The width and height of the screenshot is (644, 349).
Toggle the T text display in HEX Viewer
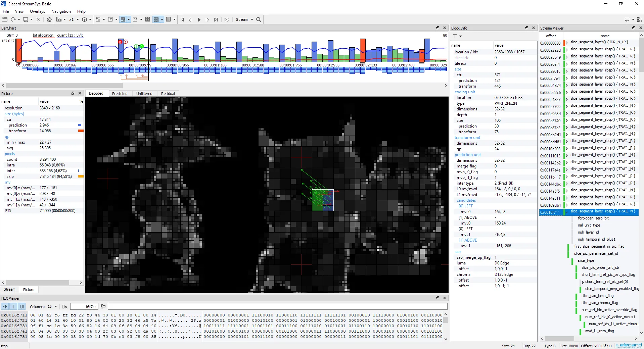tap(13, 306)
